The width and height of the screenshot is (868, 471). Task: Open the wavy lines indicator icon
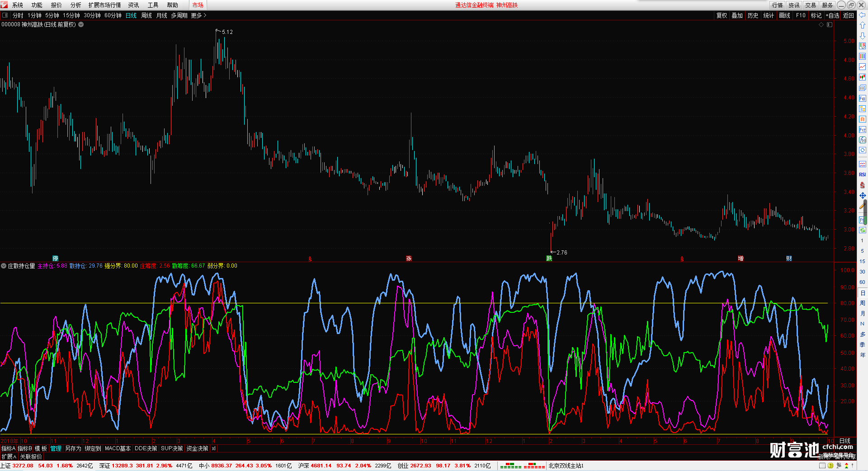(862, 164)
